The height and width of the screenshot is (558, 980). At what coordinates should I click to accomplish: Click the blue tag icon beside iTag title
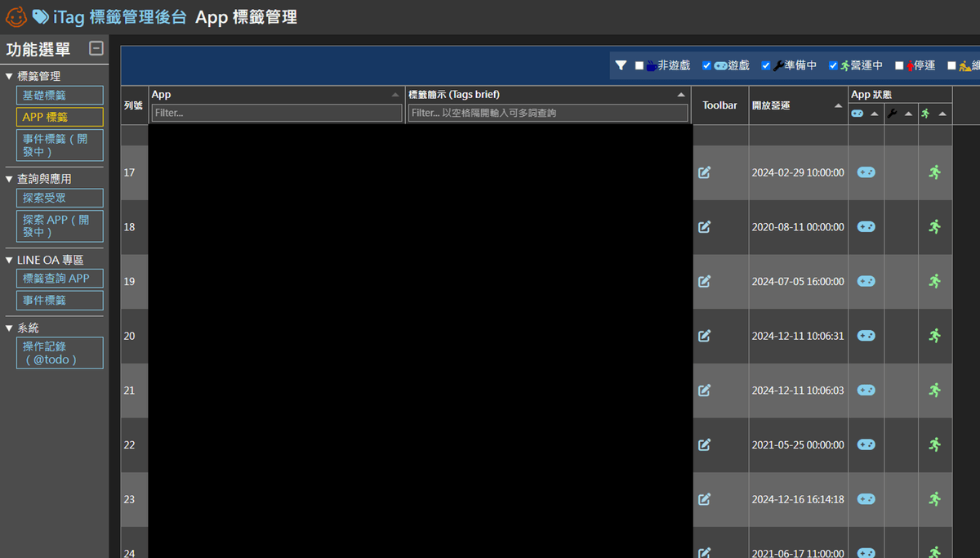[x=40, y=16]
